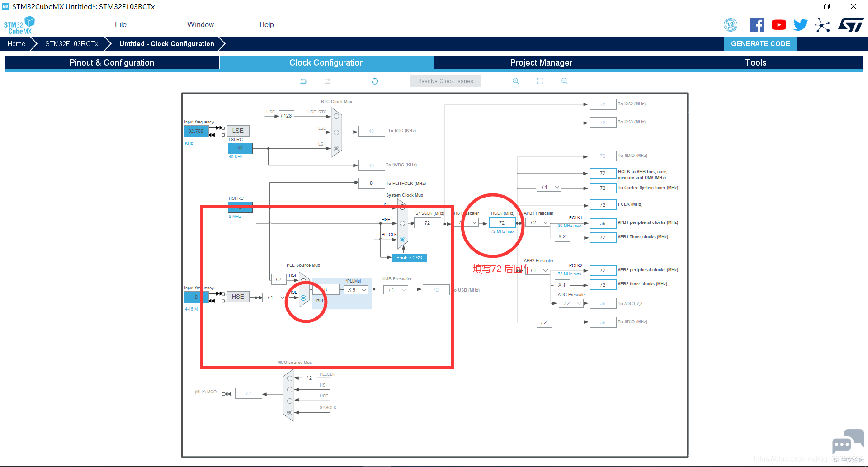Click the LSI RC 40 value box
This screenshot has width=868, height=467.
[x=240, y=148]
